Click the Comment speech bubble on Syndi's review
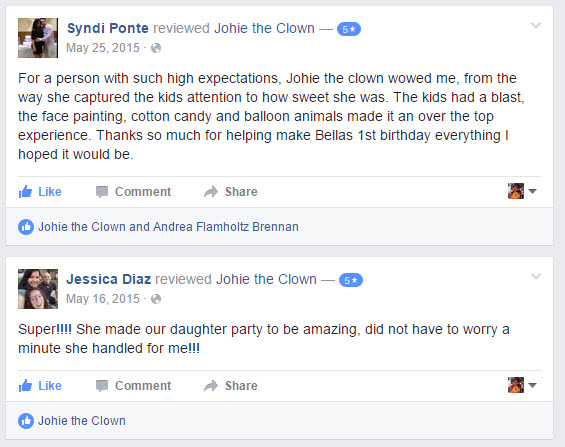The height and width of the screenshot is (447, 565). 102,192
